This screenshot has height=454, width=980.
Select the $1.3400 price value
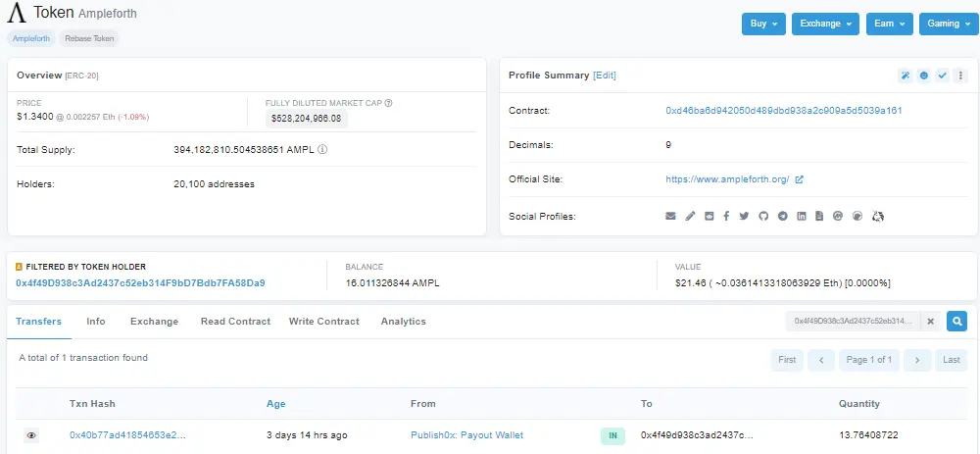pyautogui.click(x=35, y=117)
